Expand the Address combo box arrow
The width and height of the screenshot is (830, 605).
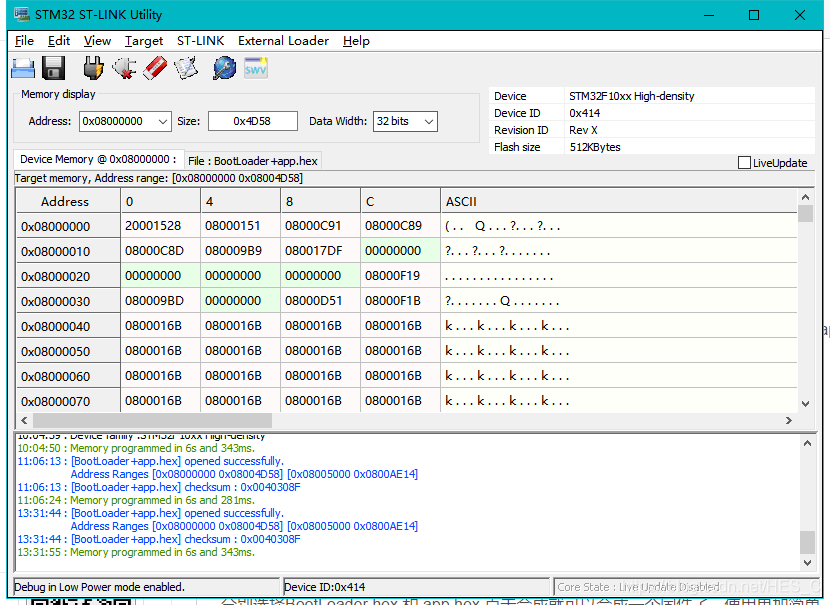tap(163, 121)
